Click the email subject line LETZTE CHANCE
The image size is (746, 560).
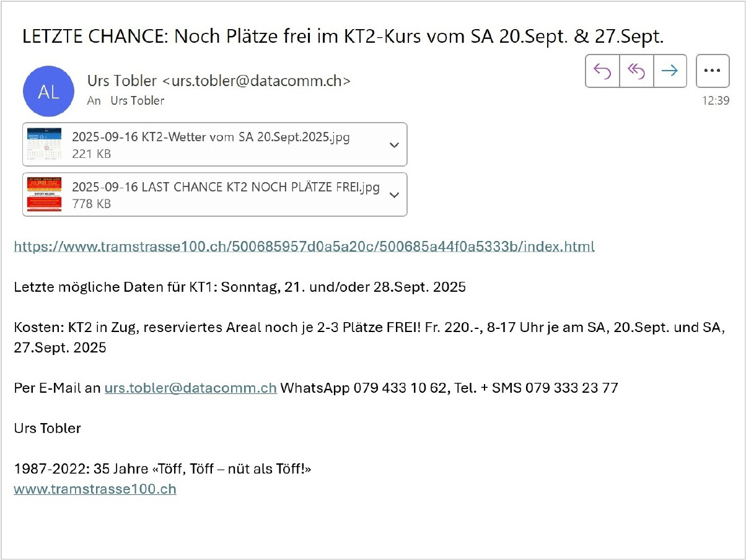tap(343, 37)
